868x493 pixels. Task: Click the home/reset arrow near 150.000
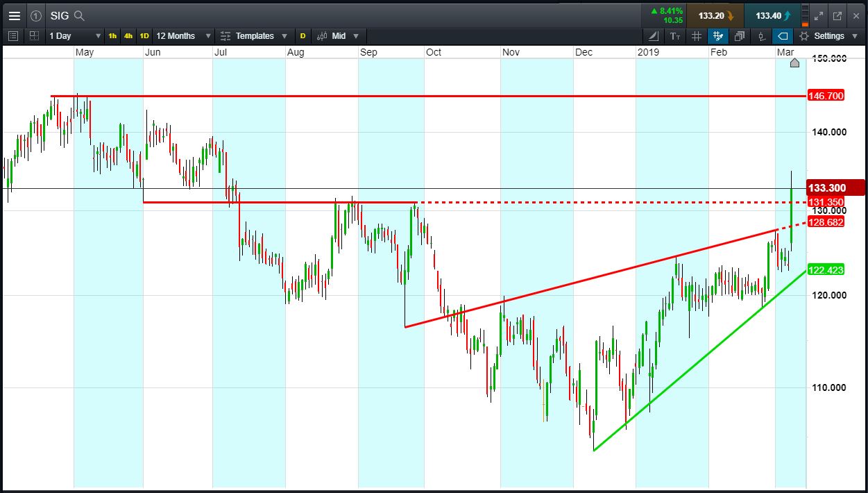pyautogui.click(x=794, y=63)
